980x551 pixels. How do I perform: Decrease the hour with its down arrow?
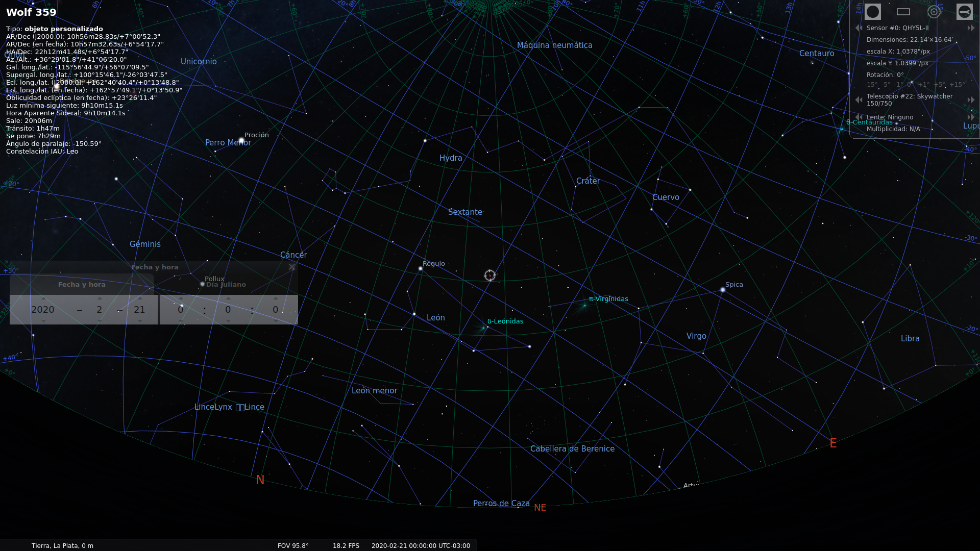(181, 321)
